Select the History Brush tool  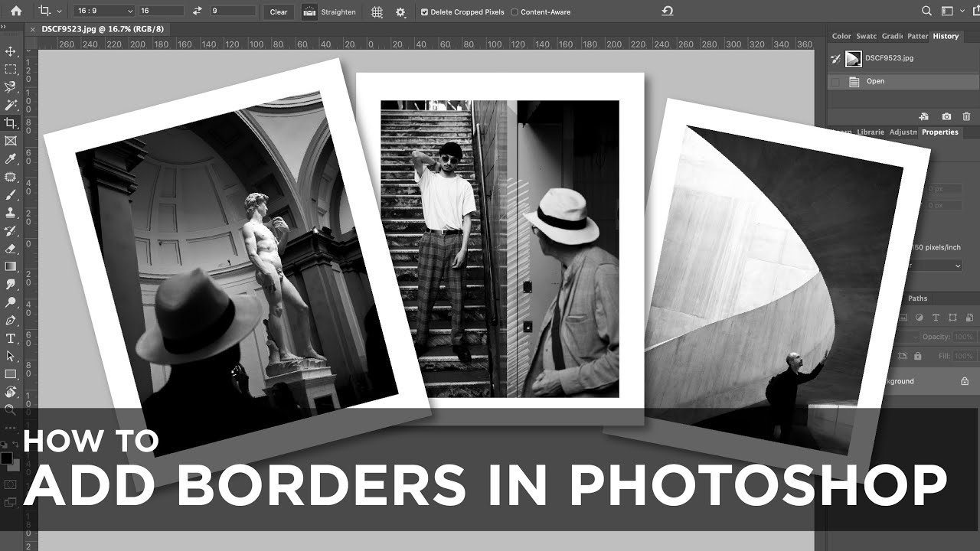11,230
